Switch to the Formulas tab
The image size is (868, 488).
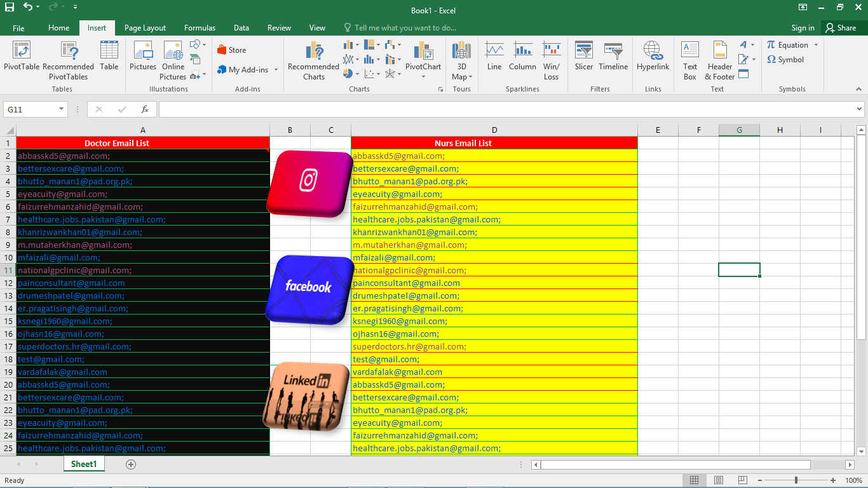[200, 28]
